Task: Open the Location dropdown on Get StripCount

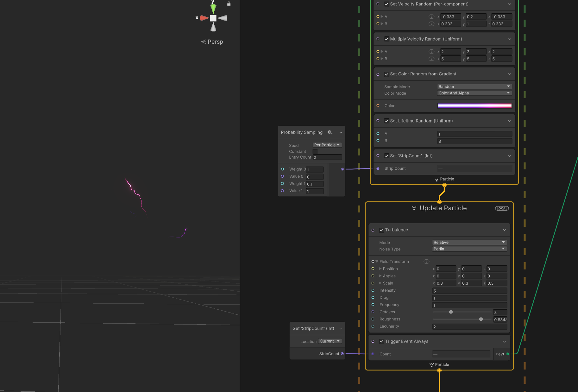Action: [330, 341]
